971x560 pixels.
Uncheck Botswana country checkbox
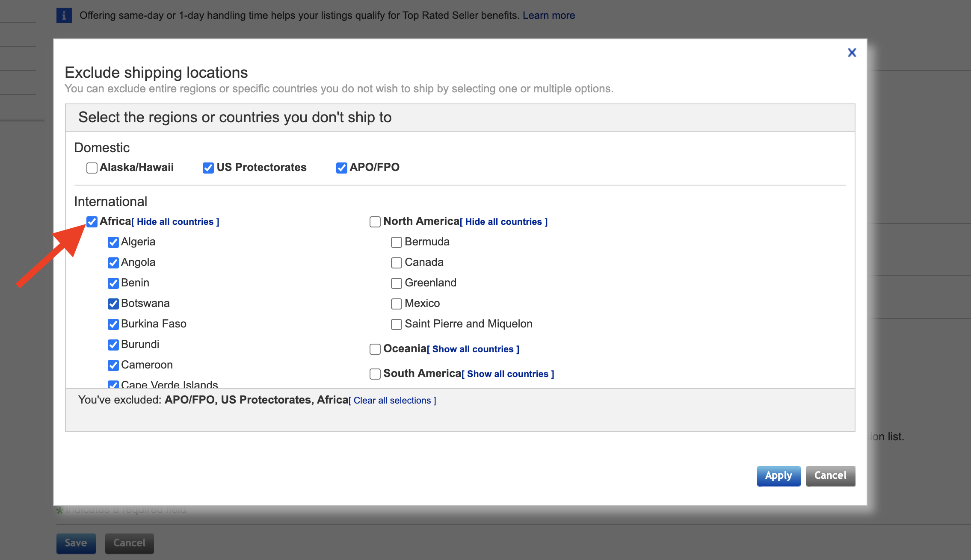(x=113, y=304)
